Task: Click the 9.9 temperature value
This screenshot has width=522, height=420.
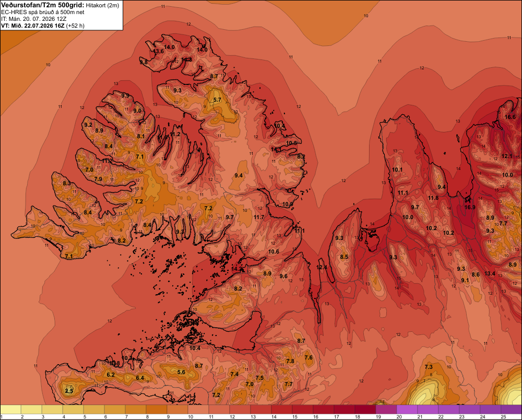Action: 125,95
